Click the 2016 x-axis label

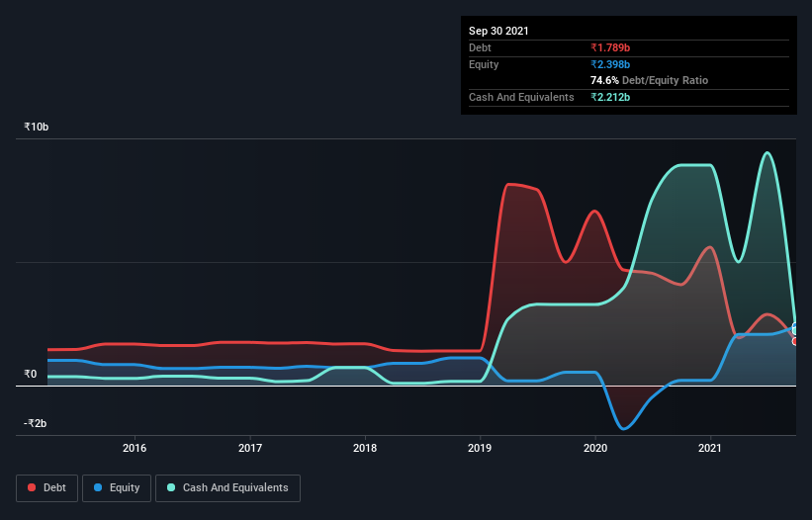[135, 448]
